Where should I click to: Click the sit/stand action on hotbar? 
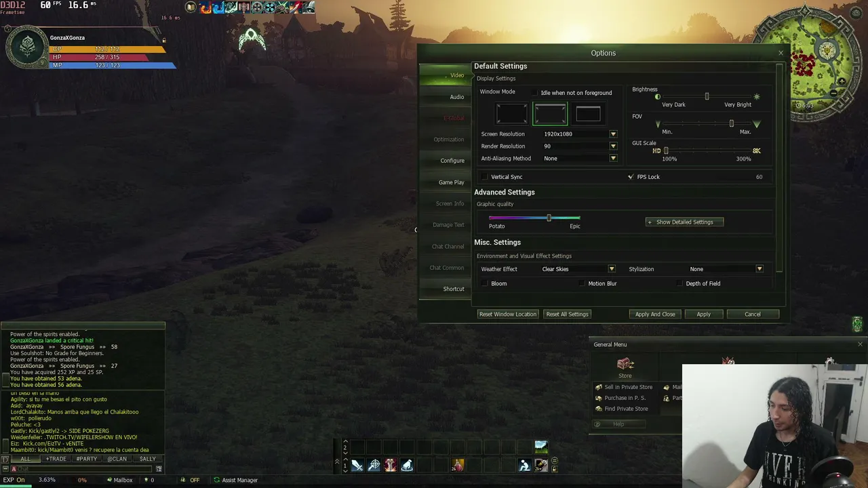click(524, 465)
